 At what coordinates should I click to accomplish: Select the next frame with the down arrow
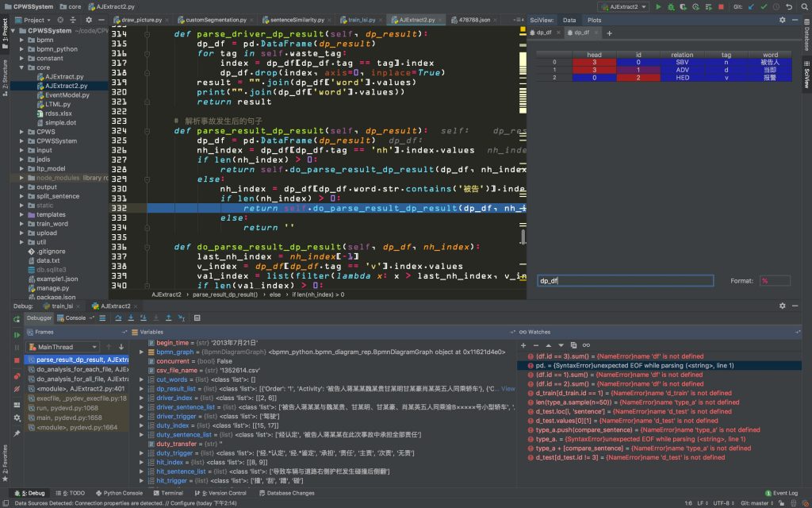coord(121,347)
